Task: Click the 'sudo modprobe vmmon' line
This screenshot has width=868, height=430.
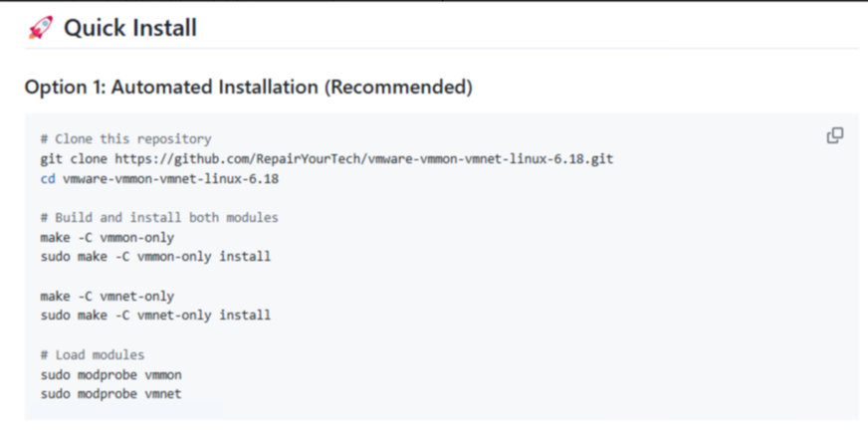Action: [110, 374]
